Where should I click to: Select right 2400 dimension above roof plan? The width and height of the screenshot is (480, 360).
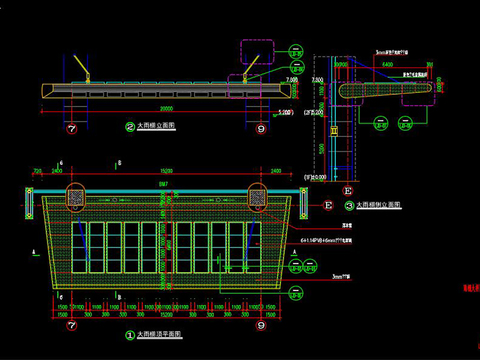click(276, 171)
